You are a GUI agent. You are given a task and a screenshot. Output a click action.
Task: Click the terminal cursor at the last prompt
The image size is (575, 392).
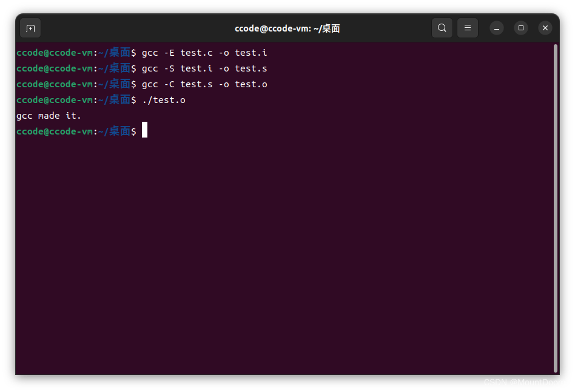coord(144,130)
